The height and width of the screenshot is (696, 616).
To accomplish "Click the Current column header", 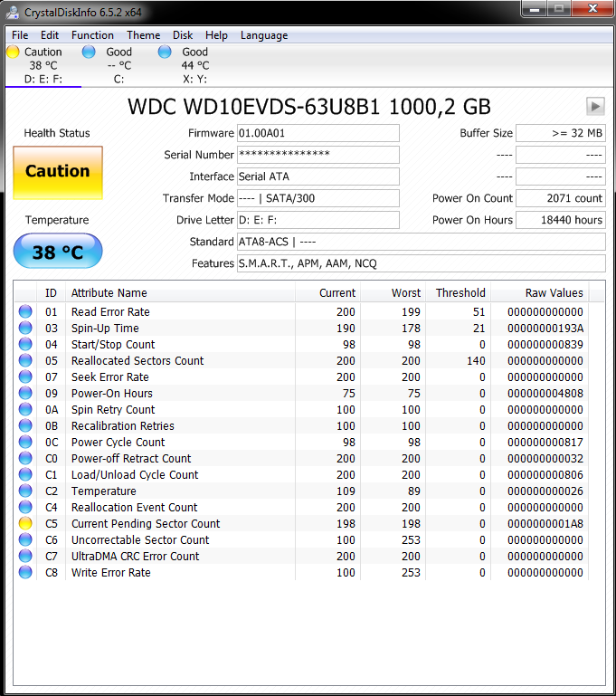I will pyautogui.click(x=327, y=293).
